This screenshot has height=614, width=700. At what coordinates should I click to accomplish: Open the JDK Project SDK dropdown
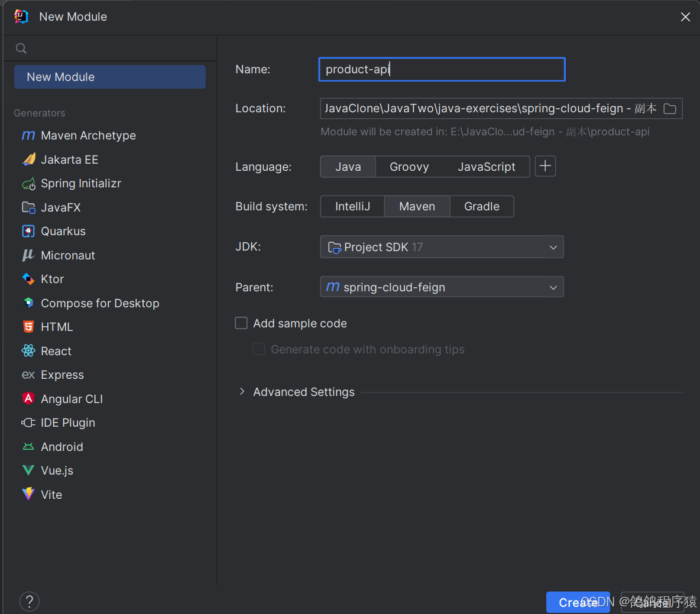pos(442,247)
